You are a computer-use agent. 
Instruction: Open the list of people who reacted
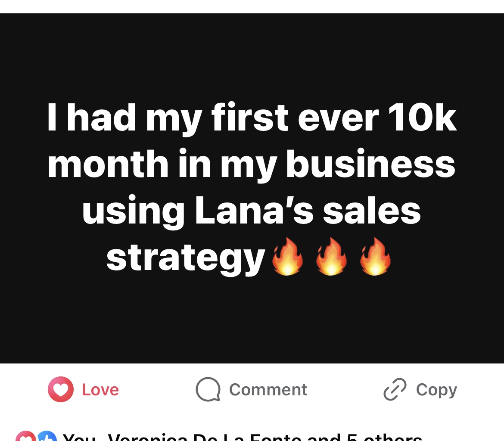[242, 438]
